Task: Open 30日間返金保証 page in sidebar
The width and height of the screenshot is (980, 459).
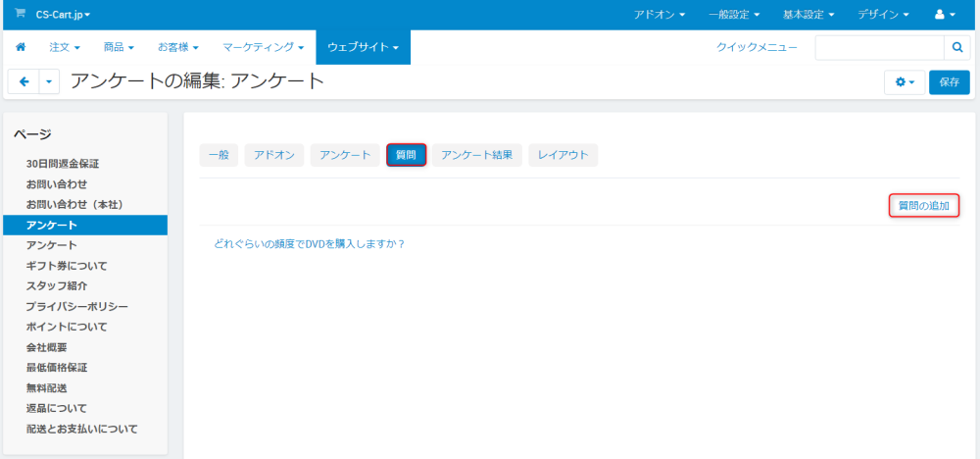Action: point(63,165)
